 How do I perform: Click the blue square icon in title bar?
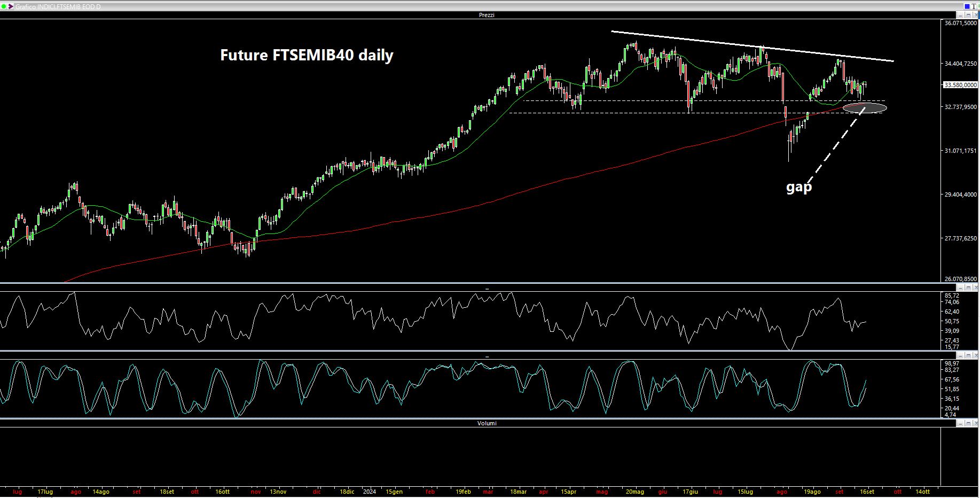[x=967, y=6]
